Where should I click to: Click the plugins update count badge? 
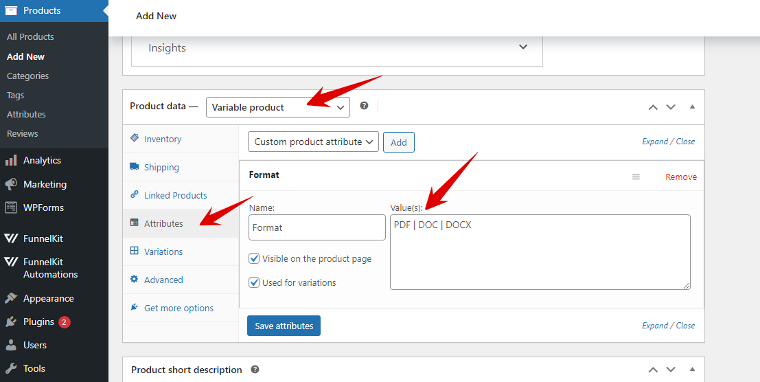64,322
